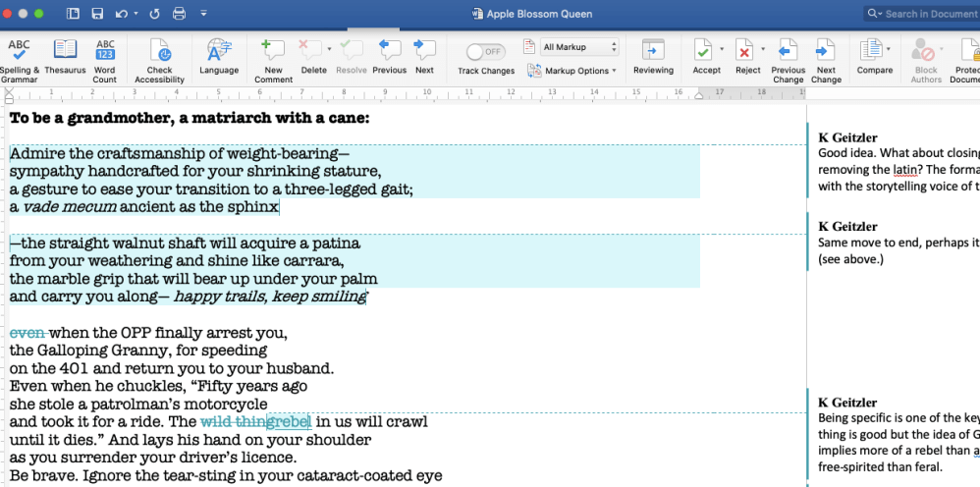The width and height of the screenshot is (980, 487).
Task: Open the Accept dropdown arrow
Action: click(722, 49)
